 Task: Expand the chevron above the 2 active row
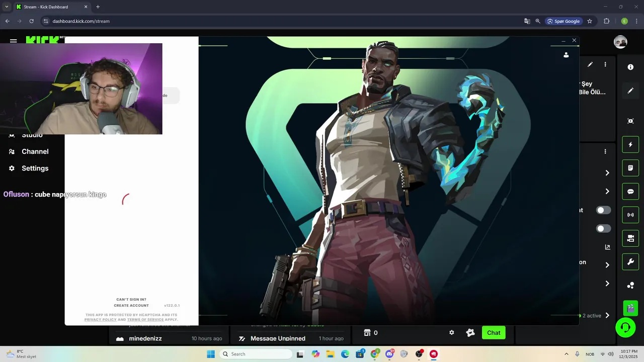[607, 284]
